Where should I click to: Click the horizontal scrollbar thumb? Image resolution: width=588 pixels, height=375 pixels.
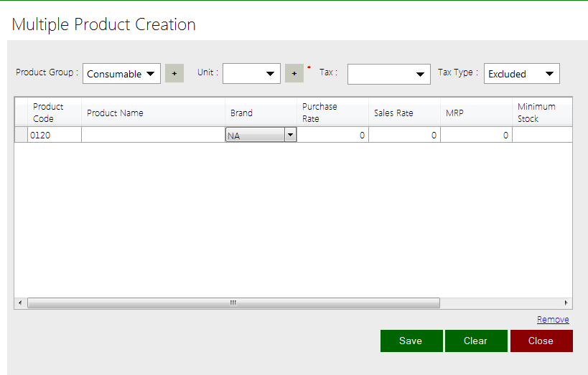click(x=233, y=303)
